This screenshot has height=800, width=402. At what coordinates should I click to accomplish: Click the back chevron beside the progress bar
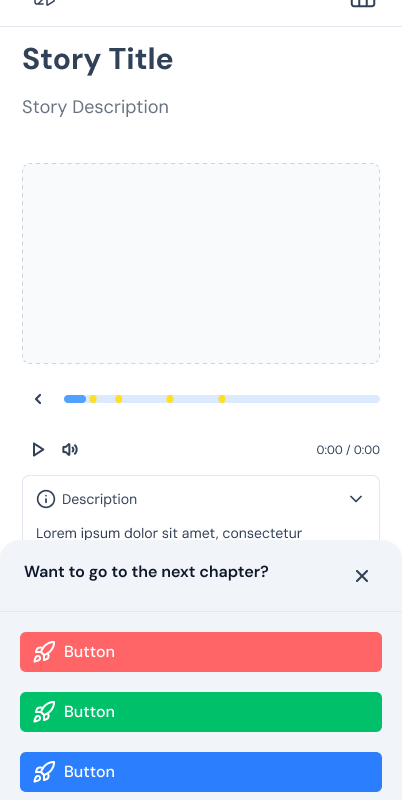(x=38, y=399)
